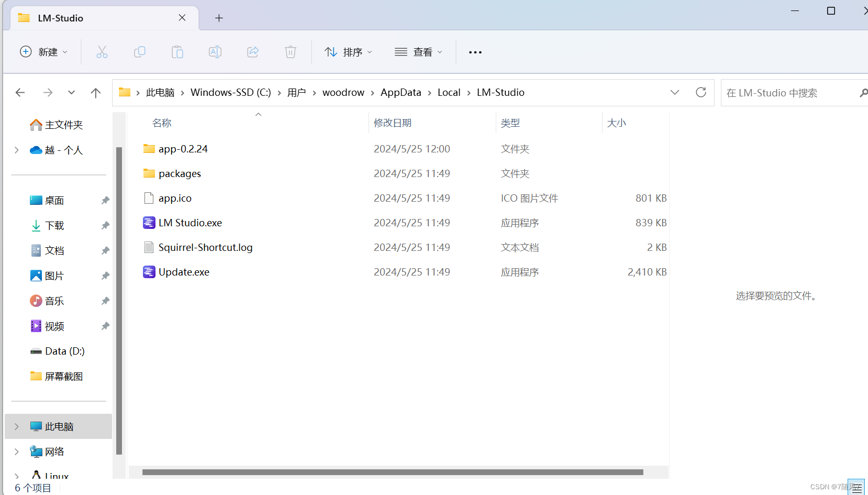Click Local in the breadcrumb path
868x495 pixels.
(x=449, y=93)
